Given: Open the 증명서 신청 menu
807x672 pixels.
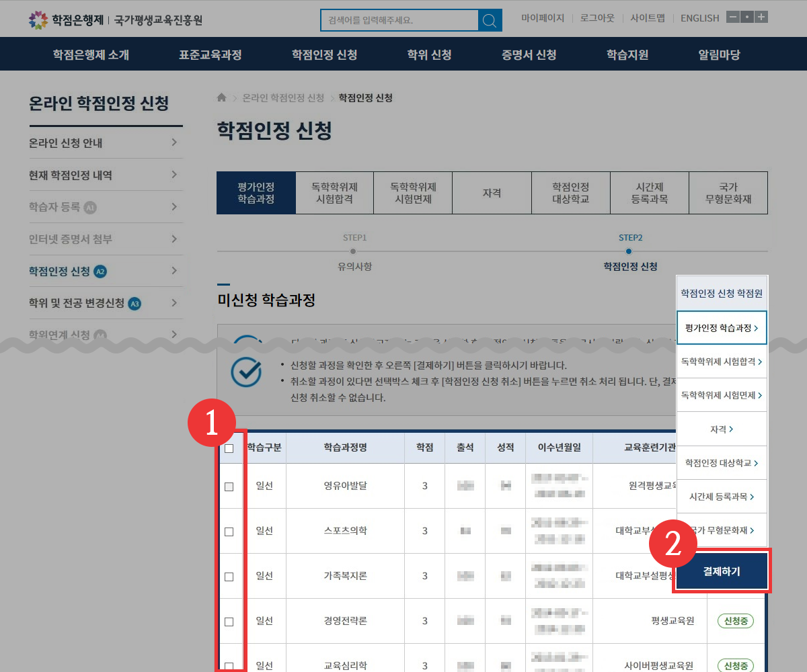Looking at the screenshot, I should tap(529, 55).
